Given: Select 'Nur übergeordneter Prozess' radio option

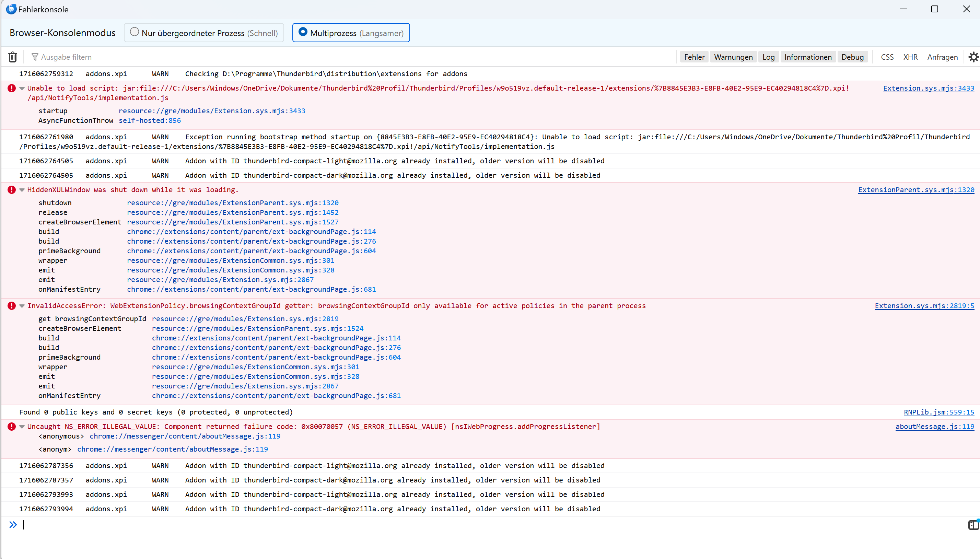Looking at the screenshot, I should click(x=135, y=32).
